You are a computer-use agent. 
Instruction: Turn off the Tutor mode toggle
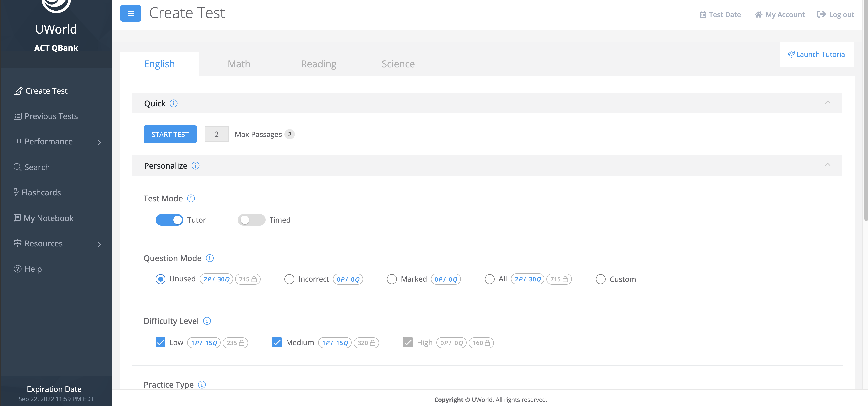coord(169,220)
